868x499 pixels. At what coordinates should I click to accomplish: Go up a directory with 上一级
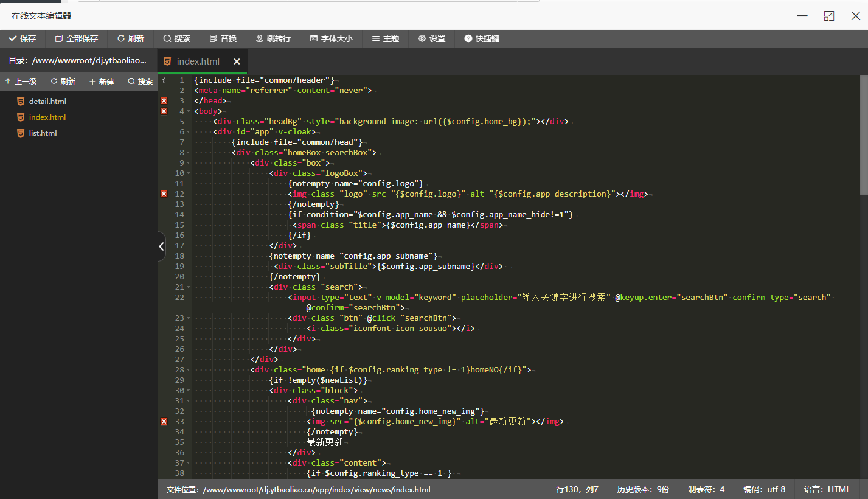[21, 82]
